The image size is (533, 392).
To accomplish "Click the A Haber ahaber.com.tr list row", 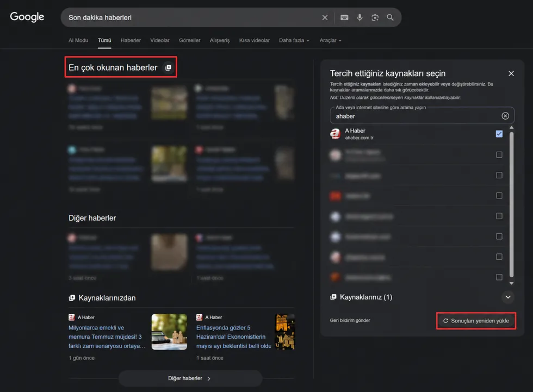I will 418,134.
